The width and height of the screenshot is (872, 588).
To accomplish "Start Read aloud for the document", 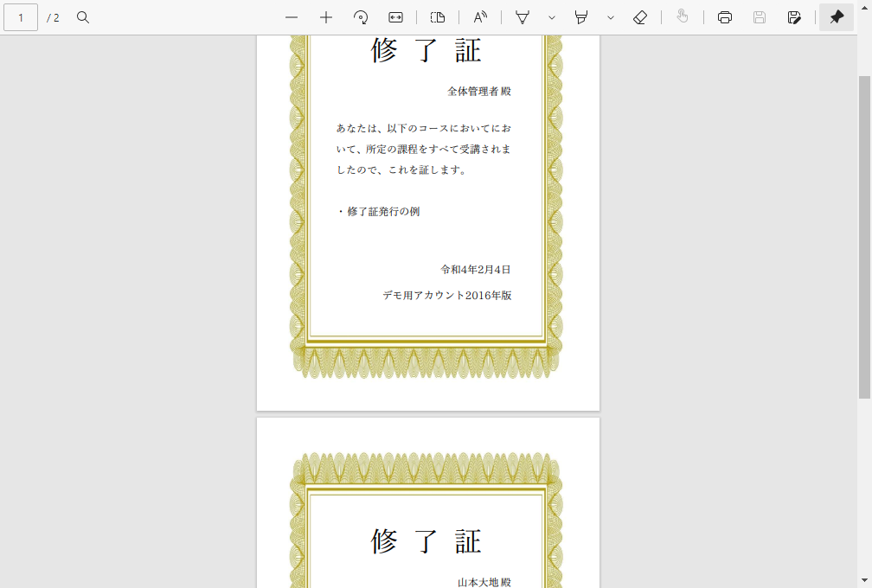I will [480, 17].
